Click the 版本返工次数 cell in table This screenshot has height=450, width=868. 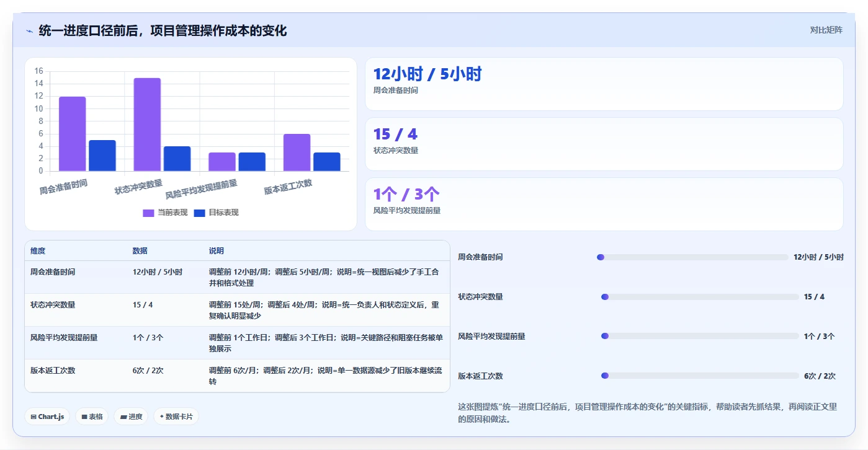pyautogui.click(x=53, y=371)
